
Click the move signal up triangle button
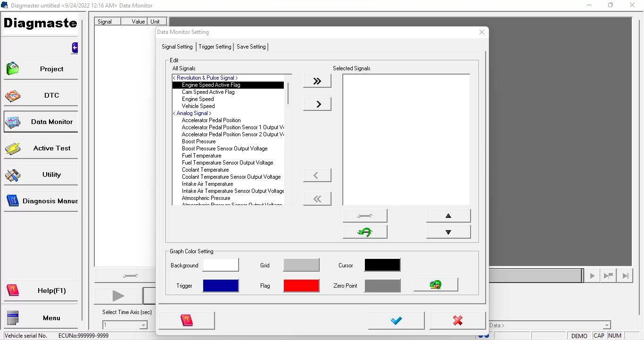[x=448, y=216]
